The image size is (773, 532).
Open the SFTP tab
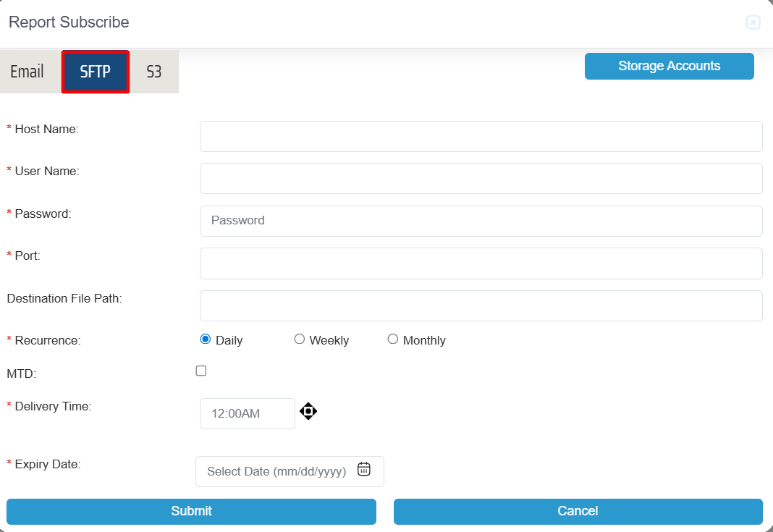coord(96,72)
